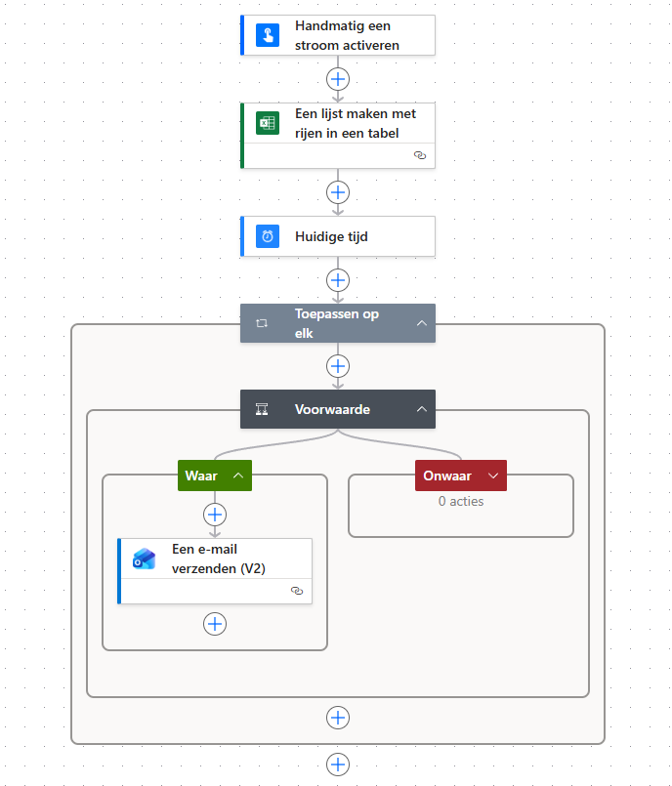Add a new step at the flow's end
The image size is (672, 786).
pos(338,763)
